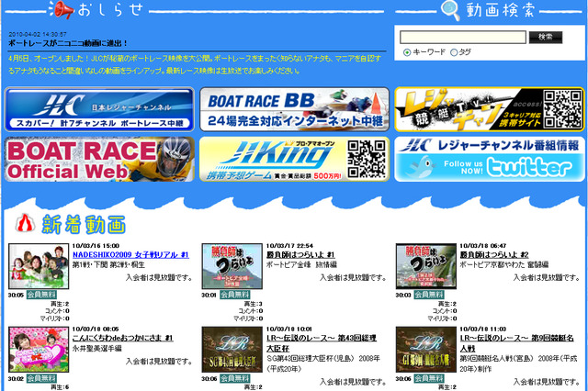Click the date 10/03/16 15:00
Image resolution: width=588 pixels, height=391 pixels.
click(96, 246)
